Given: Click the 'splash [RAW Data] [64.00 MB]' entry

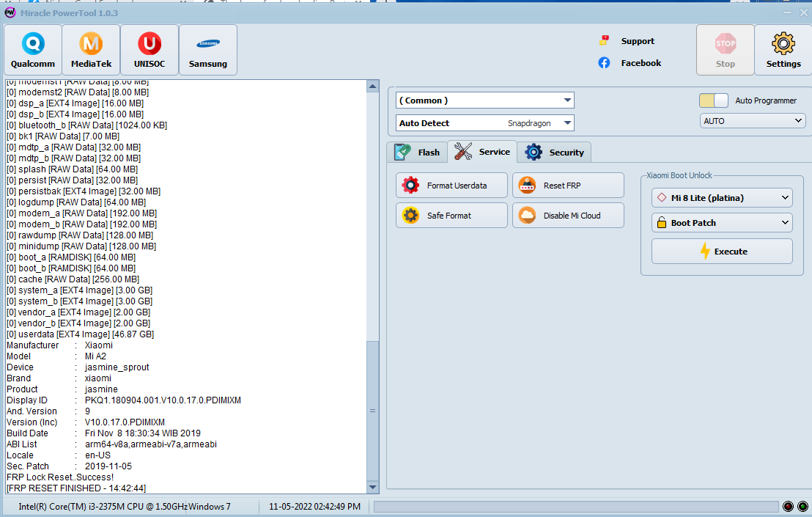Looking at the screenshot, I should [72, 169].
